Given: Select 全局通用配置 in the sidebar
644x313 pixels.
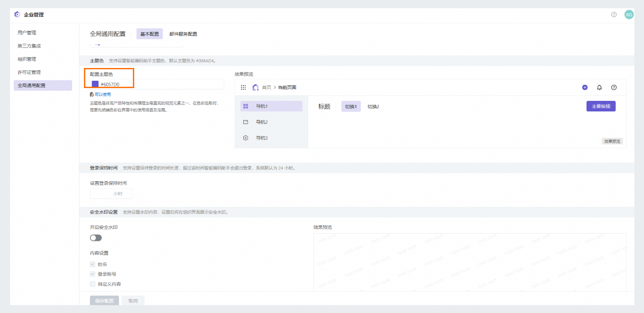Looking at the screenshot, I should click(43, 85).
